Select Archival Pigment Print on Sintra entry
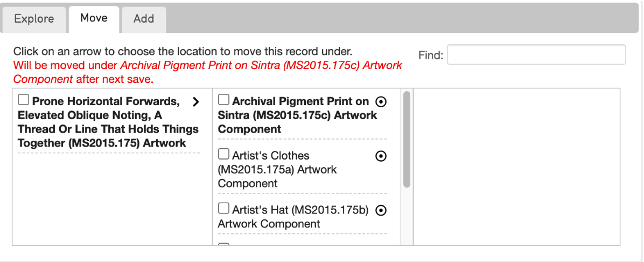The height and width of the screenshot is (262, 644). click(297, 115)
